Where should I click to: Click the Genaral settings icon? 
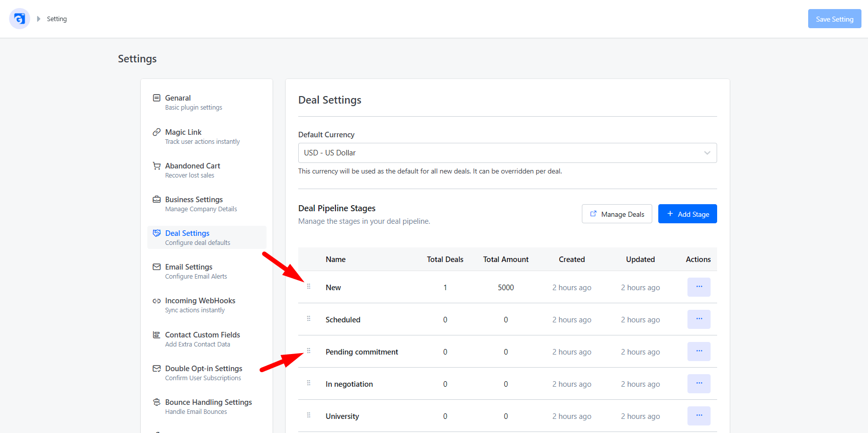(156, 98)
